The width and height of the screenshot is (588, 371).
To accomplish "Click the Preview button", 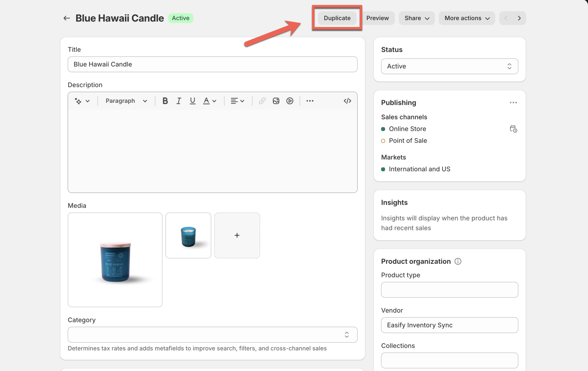I will [378, 18].
